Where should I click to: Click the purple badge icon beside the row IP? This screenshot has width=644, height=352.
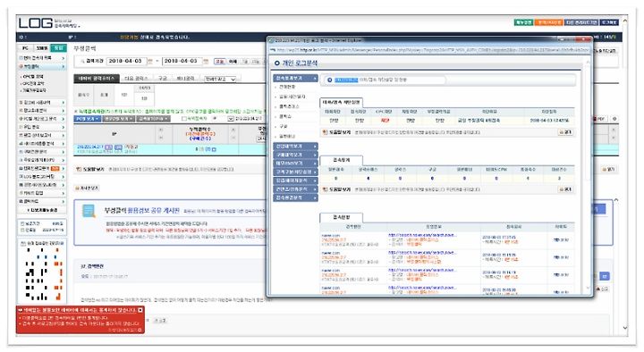tap(108, 147)
